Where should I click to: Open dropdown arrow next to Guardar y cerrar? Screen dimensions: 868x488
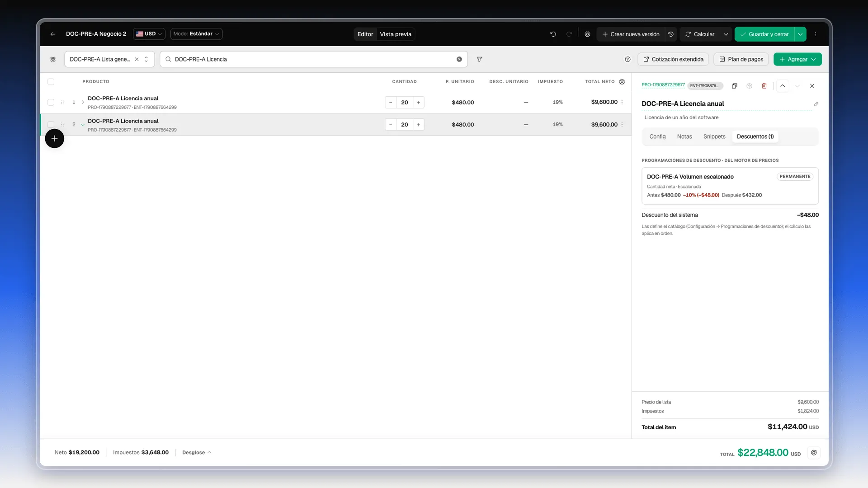tap(800, 34)
